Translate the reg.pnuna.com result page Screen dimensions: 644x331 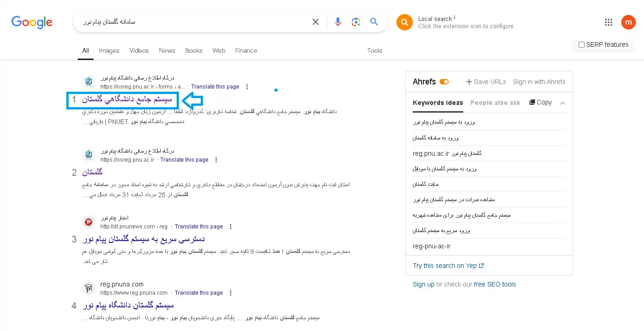(x=199, y=293)
